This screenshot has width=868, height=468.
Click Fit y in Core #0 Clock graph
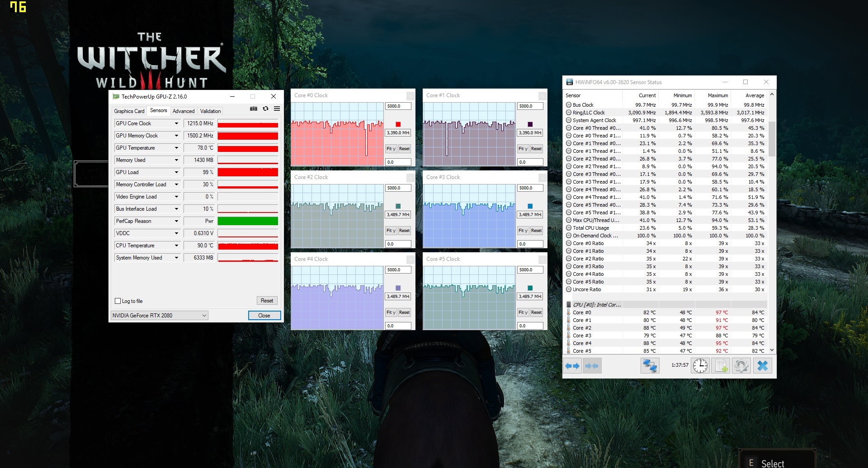[391, 149]
